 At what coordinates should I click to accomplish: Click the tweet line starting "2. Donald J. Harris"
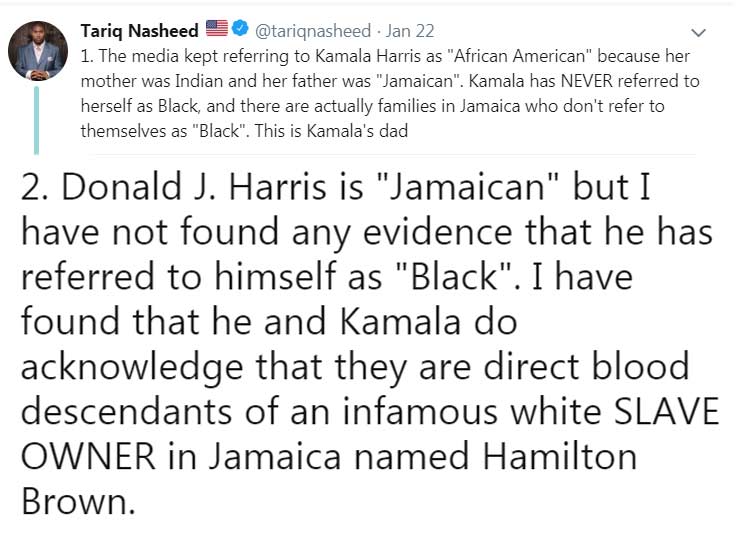(x=335, y=187)
